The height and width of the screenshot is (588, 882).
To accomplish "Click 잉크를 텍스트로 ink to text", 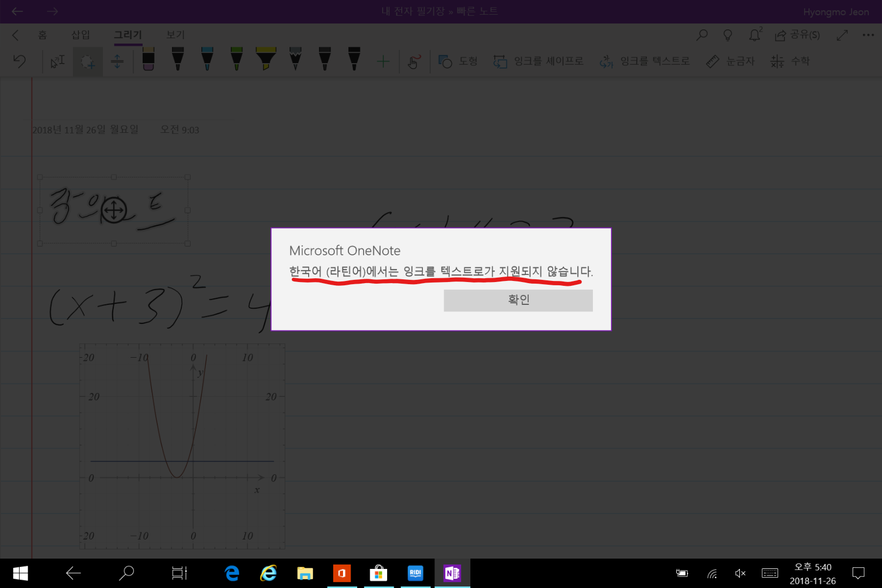I will point(645,62).
